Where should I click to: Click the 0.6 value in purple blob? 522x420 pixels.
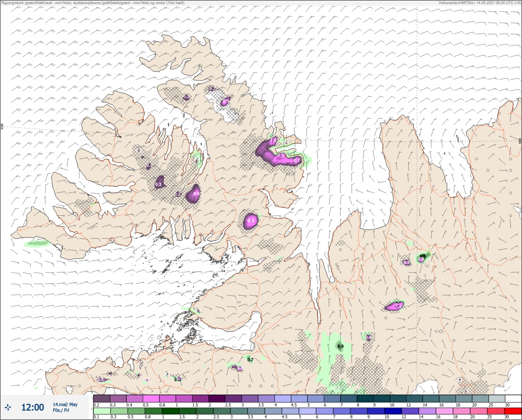click(196, 193)
